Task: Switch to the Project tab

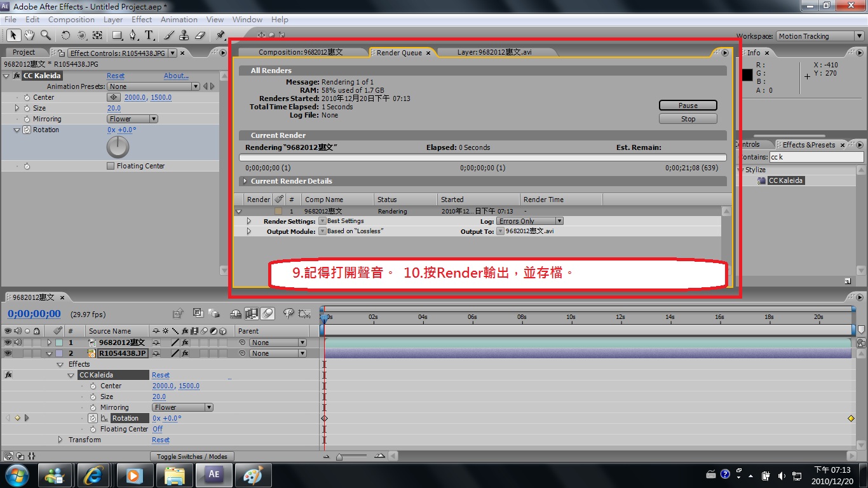Action: coord(24,53)
